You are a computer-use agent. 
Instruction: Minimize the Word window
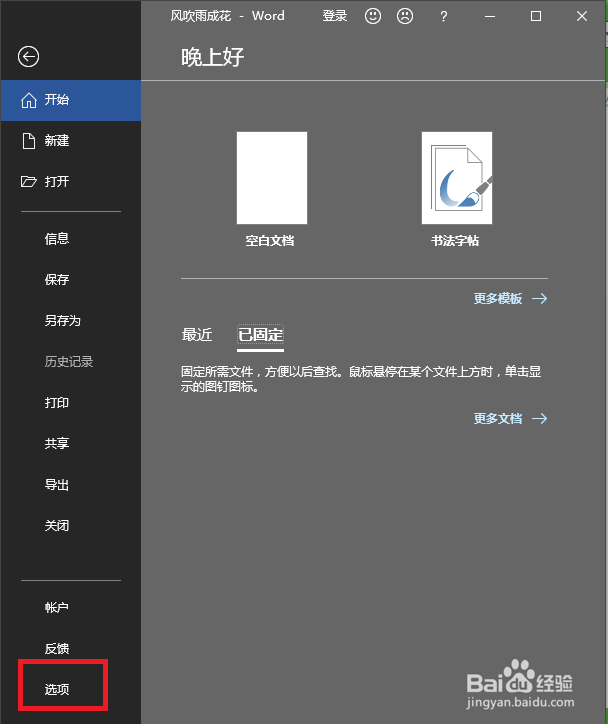point(490,17)
